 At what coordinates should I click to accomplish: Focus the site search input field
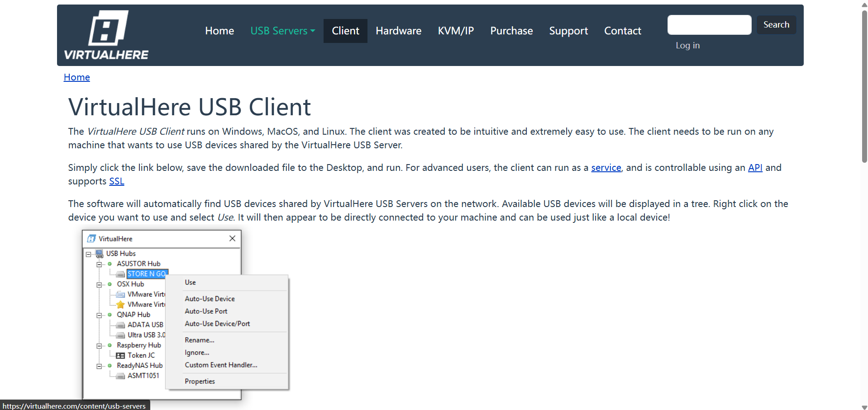click(x=709, y=25)
